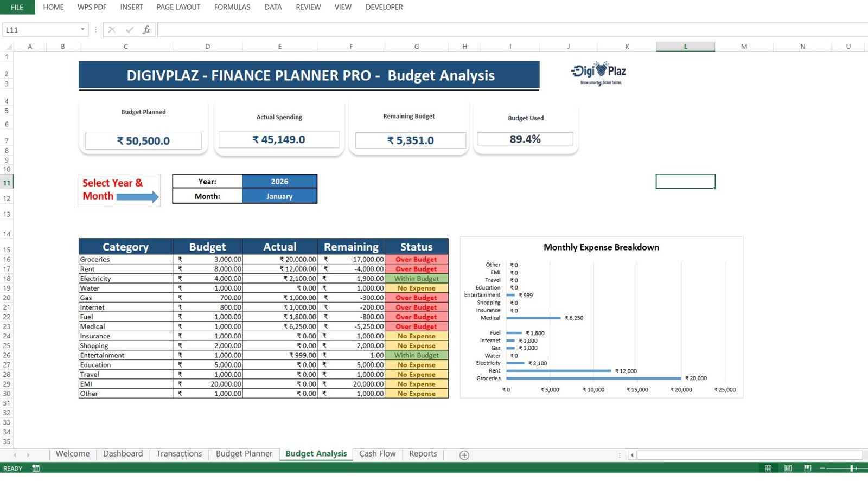Click the Groceries bar in the chart

click(x=593, y=378)
